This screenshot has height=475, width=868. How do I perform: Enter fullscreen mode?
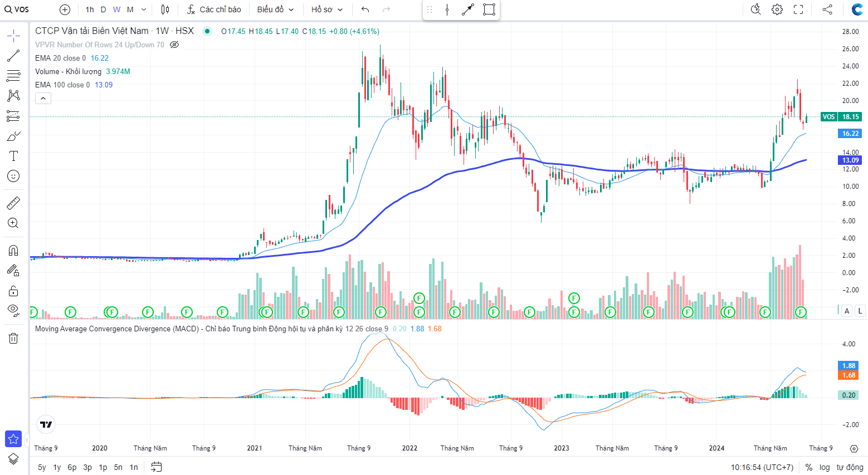pos(798,9)
